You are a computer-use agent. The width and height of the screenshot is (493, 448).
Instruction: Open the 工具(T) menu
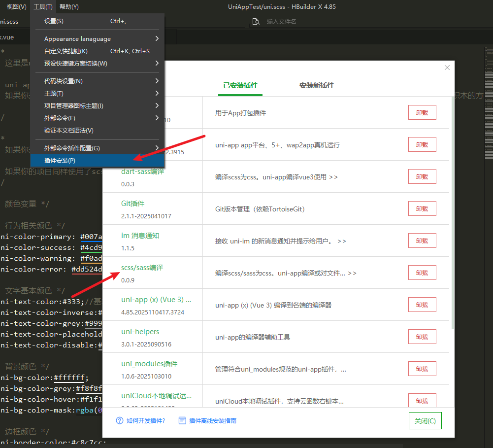pos(43,6)
